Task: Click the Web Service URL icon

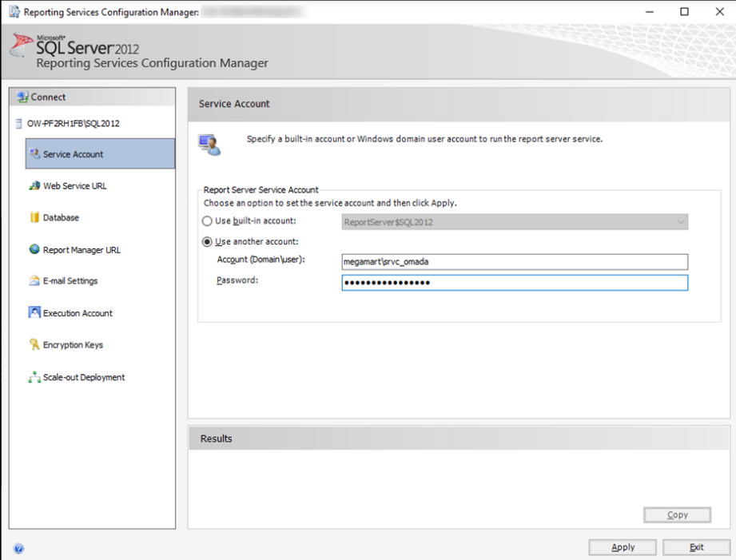Action: tap(34, 186)
